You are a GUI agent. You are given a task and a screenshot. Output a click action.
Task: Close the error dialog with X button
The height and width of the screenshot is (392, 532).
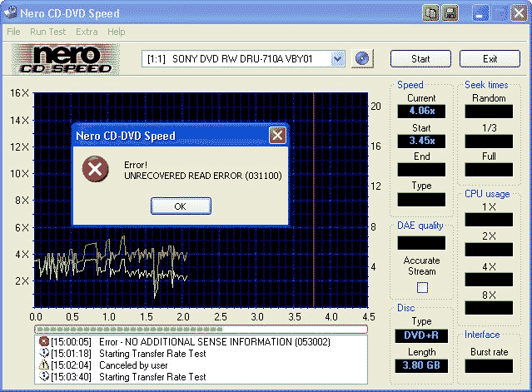tap(277, 136)
